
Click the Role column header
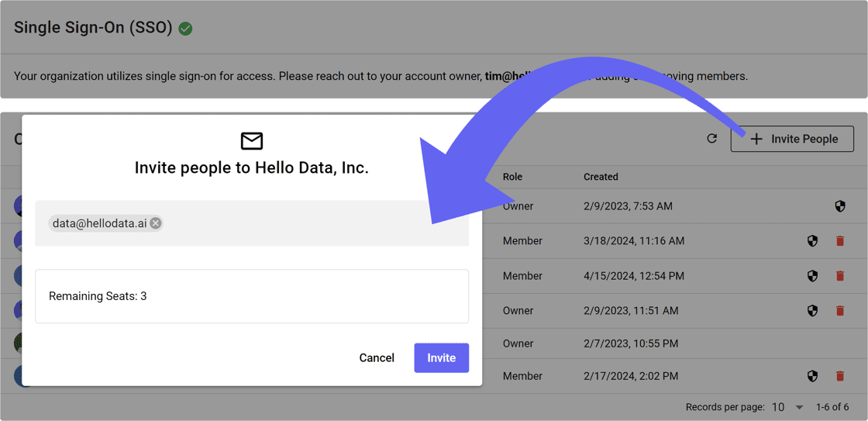click(512, 177)
